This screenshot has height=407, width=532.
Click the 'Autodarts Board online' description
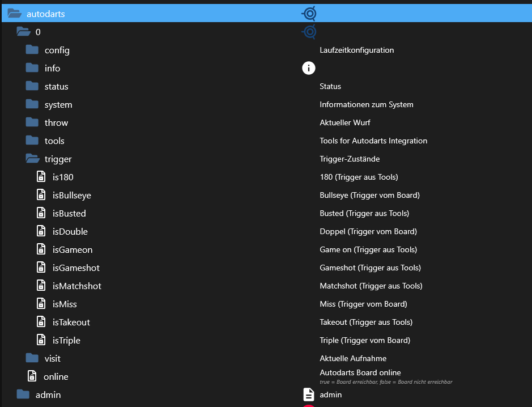[x=360, y=372]
